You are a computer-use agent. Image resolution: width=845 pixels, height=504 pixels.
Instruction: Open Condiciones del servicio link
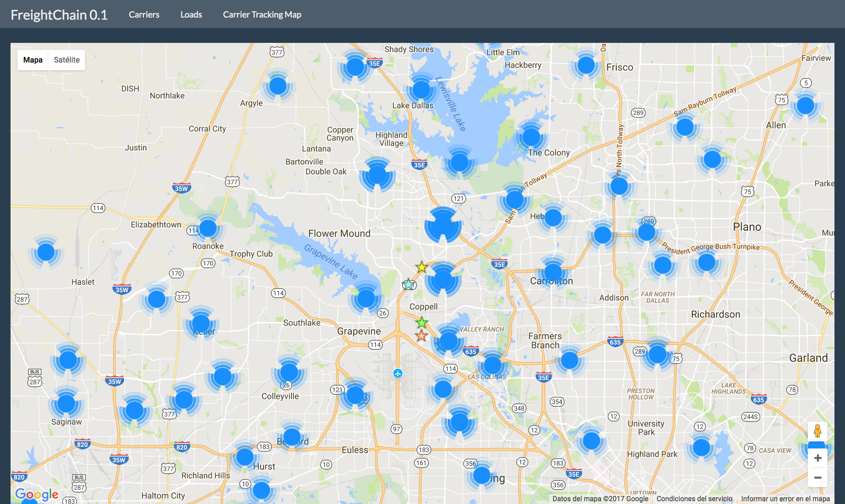coord(694,498)
